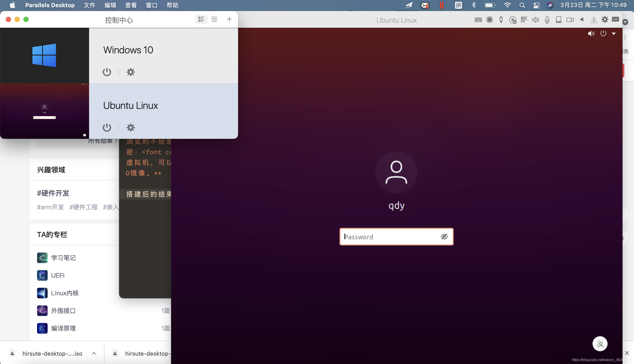Viewport: 634px width, 364px height.
Task: Expand options for hirsute-desktop iso download
Action: 94,353
